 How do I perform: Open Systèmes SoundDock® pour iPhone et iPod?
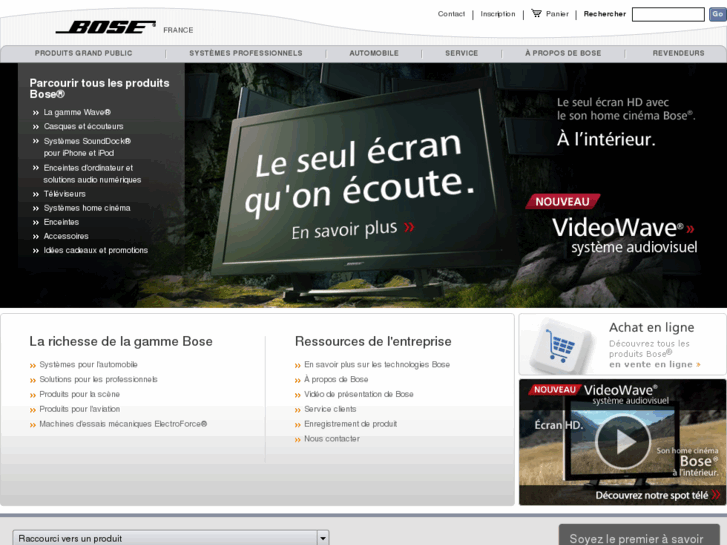(x=87, y=147)
